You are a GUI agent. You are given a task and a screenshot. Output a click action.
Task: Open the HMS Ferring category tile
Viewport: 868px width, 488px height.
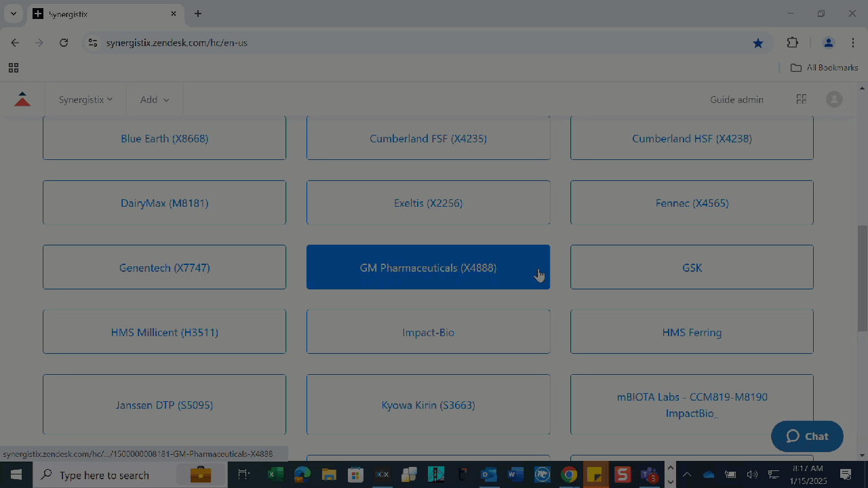click(692, 332)
